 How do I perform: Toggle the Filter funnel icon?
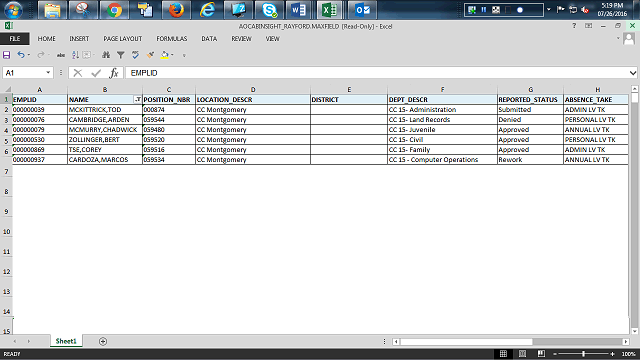coord(120,55)
